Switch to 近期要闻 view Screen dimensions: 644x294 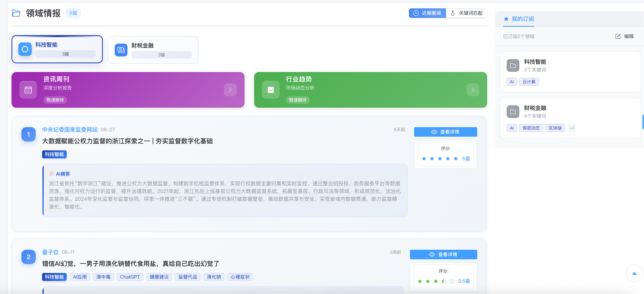427,13
